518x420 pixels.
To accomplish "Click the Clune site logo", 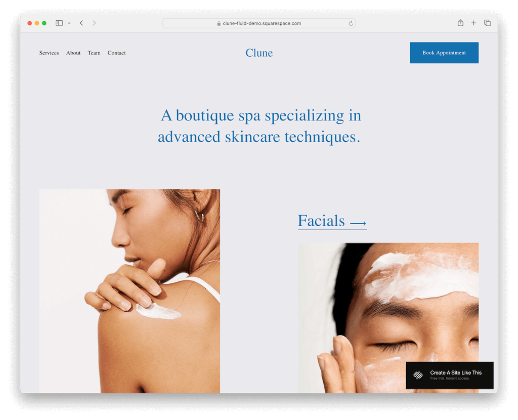I will tap(259, 53).
